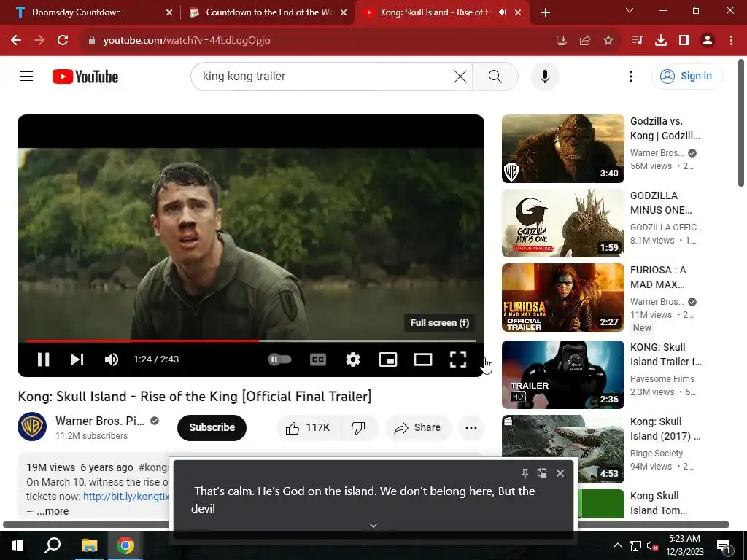Image resolution: width=747 pixels, height=560 pixels.
Task: Open more actions ellipsis under video
Action: tap(471, 427)
